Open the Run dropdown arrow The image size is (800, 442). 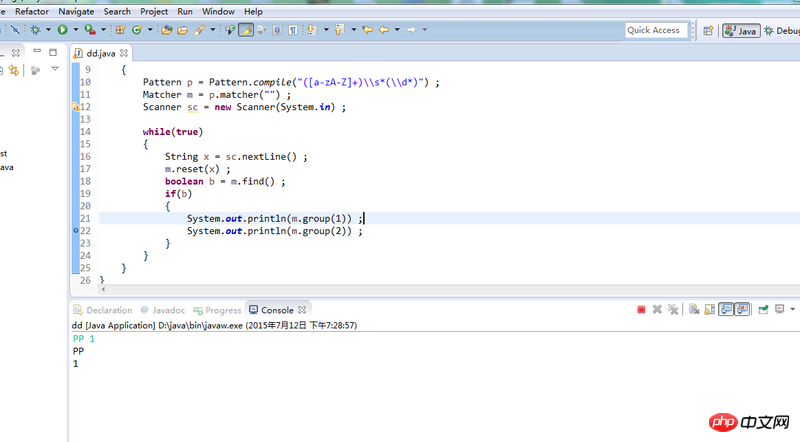click(x=76, y=30)
